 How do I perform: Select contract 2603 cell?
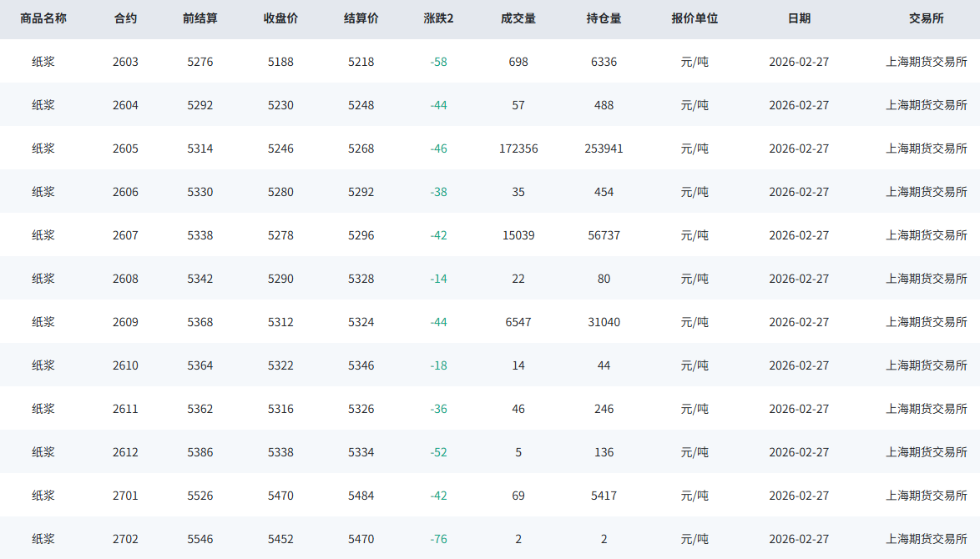tap(125, 62)
